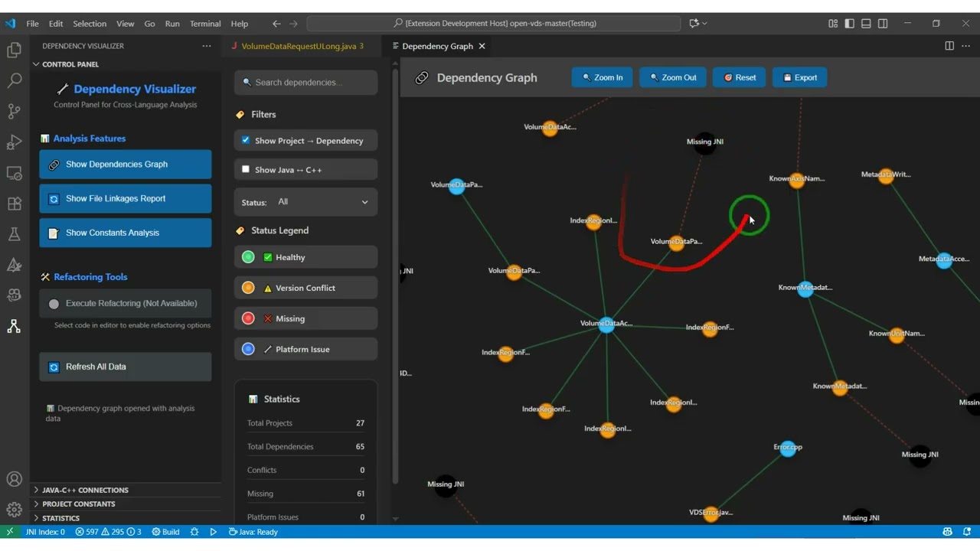The width and height of the screenshot is (980, 551).
Task: Close the Dependency Graph tab
Action: [x=482, y=46]
